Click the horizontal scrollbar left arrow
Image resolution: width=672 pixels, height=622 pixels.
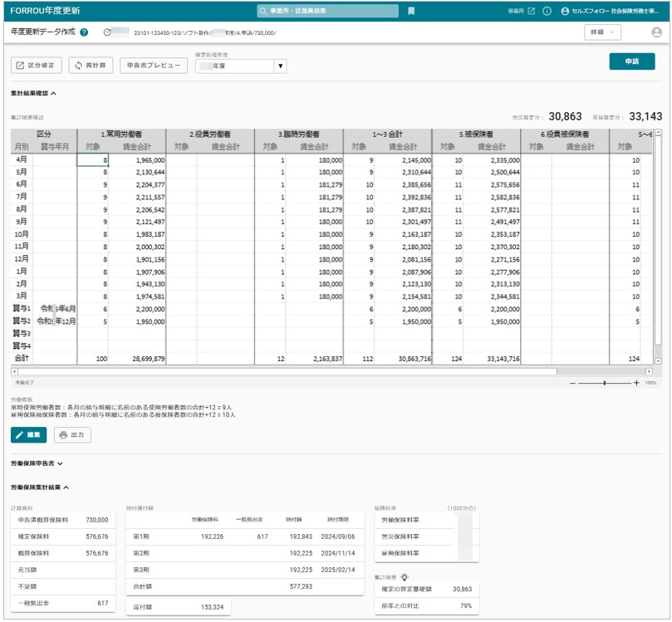pyautogui.click(x=14, y=371)
